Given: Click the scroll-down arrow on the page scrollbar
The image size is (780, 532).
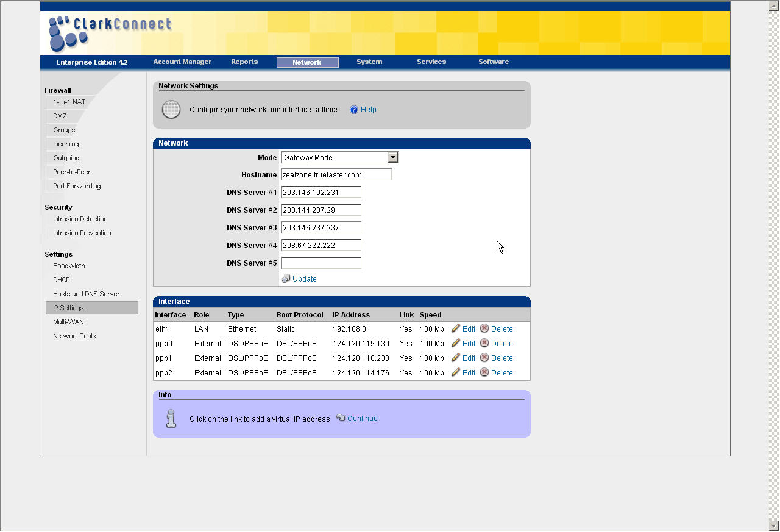Looking at the screenshot, I should coord(774,525).
